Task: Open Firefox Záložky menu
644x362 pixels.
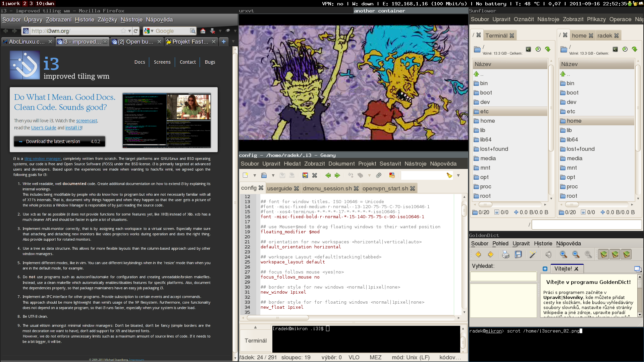Action: (107, 20)
